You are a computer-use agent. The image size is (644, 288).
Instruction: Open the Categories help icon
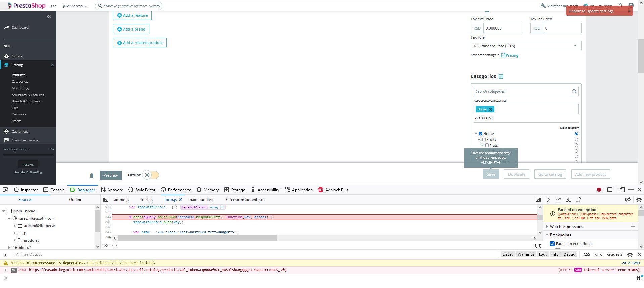click(501, 76)
